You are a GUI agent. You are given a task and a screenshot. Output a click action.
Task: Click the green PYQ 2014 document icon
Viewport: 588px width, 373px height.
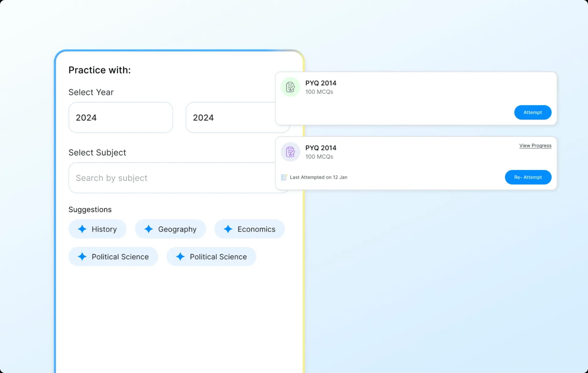pos(290,87)
